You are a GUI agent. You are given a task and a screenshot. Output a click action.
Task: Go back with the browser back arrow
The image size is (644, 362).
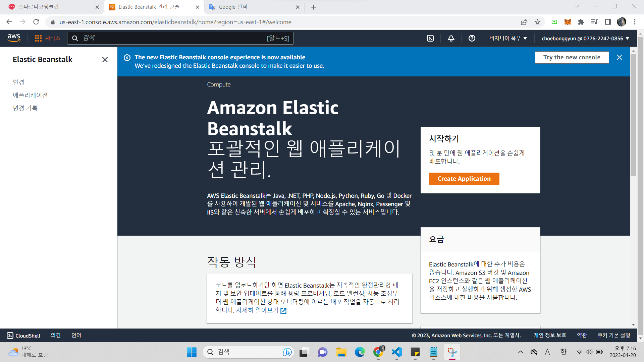click(x=9, y=22)
